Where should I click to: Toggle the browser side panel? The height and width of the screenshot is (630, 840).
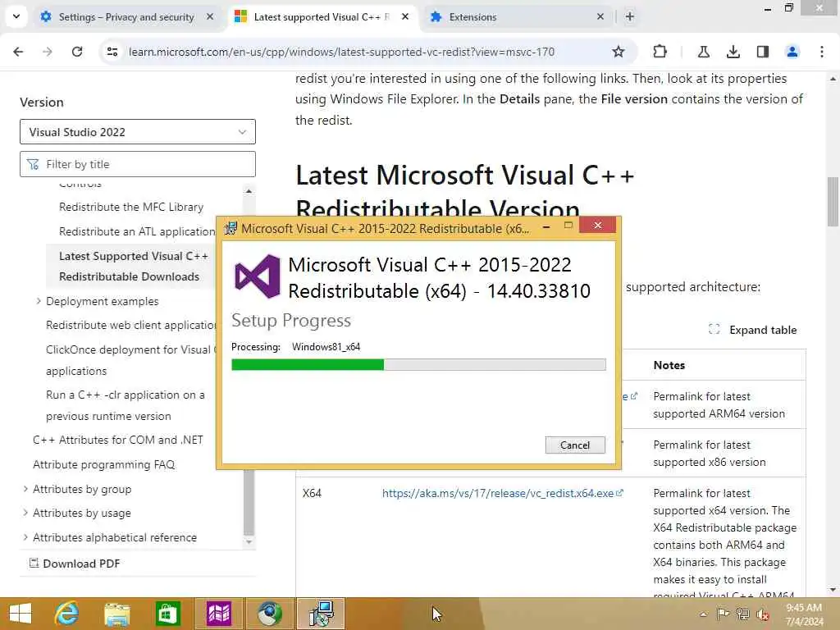pyautogui.click(x=762, y=52)
